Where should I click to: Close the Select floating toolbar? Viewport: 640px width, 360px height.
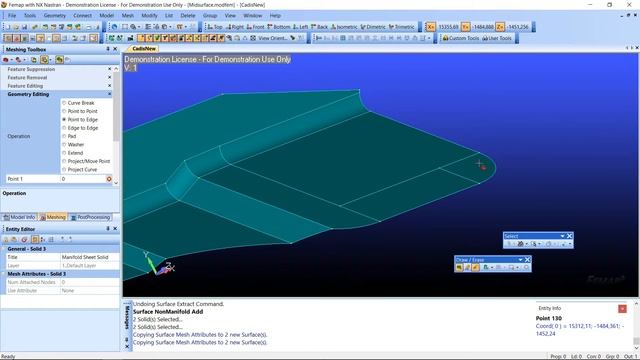(569, 236)
